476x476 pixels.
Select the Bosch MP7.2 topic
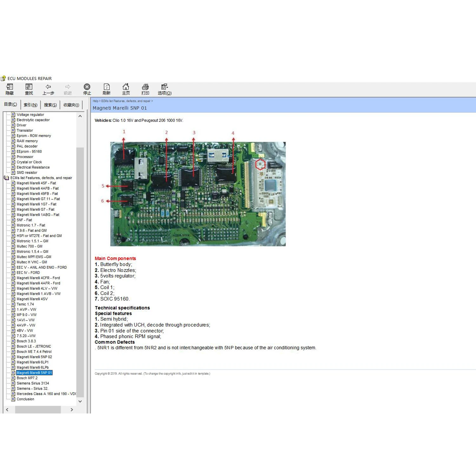coord(26,378)
